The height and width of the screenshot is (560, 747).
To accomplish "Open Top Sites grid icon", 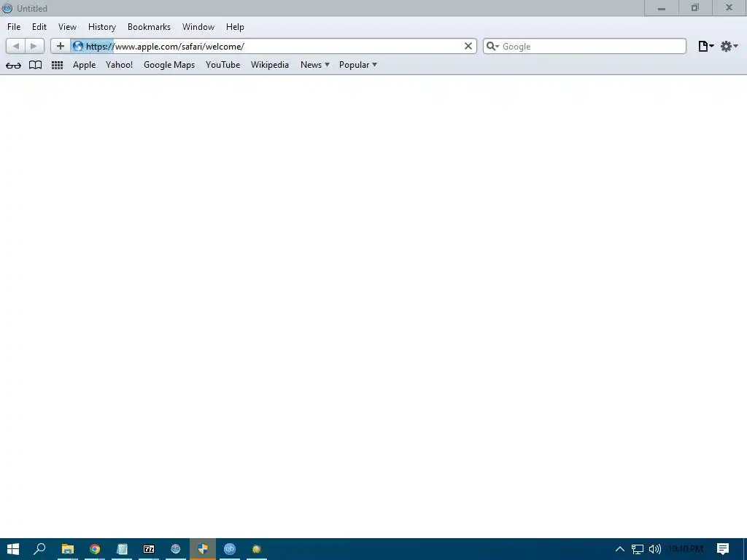I will coord(57,65).
